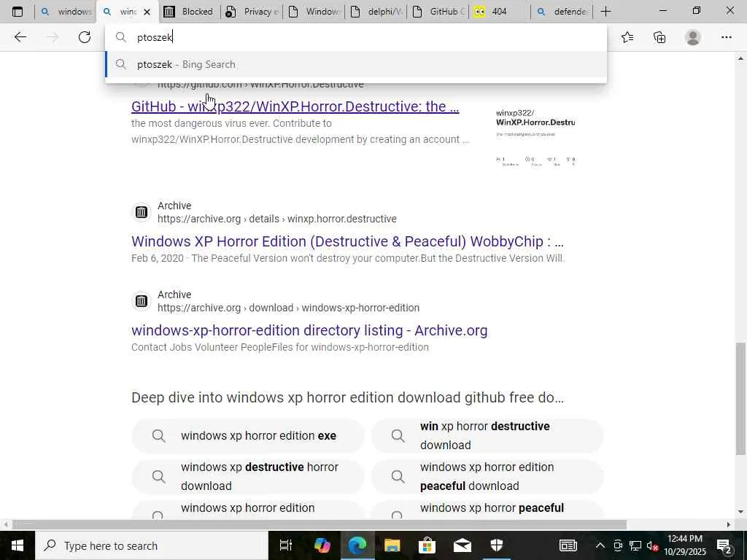Switch to the 'Window' document tab
This screenshot has width=747, height=560.
[x=314, y=12]
